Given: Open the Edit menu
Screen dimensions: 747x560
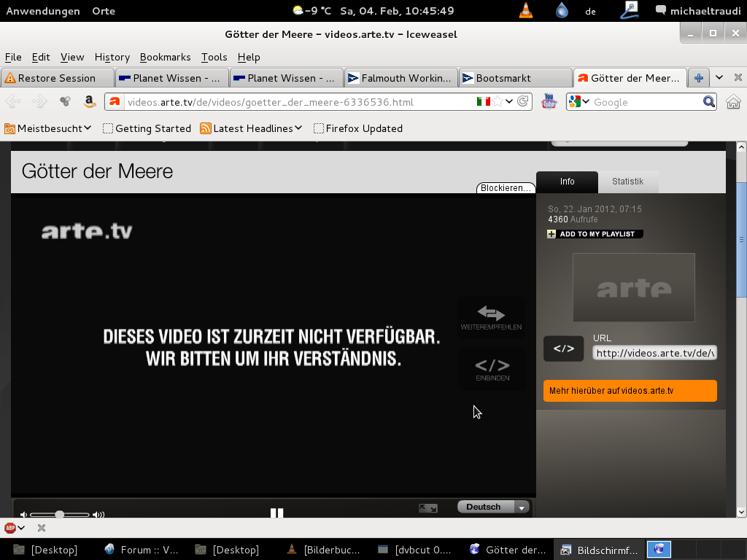Looking at the screenshot, I should click(x=41, y=57).
